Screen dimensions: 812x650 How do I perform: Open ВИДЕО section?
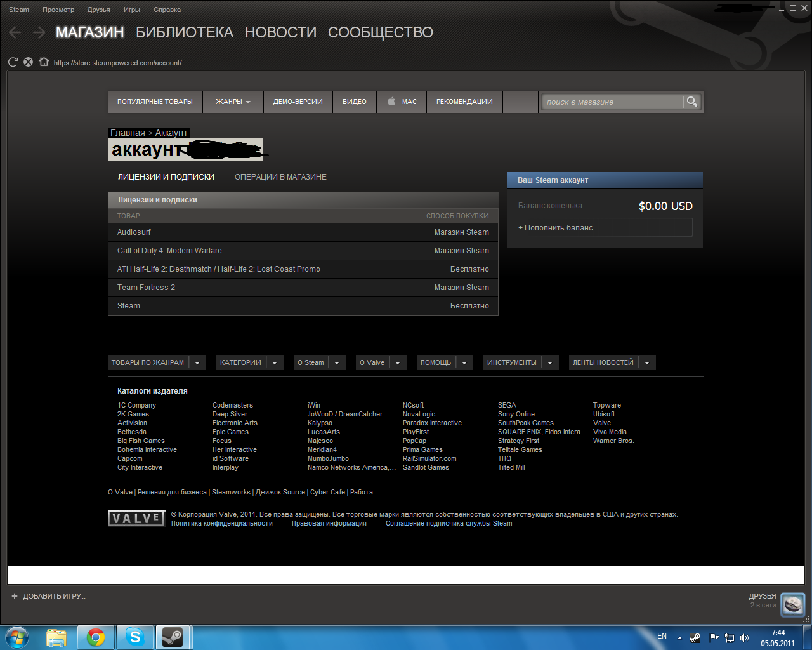[x=355, y=102]
